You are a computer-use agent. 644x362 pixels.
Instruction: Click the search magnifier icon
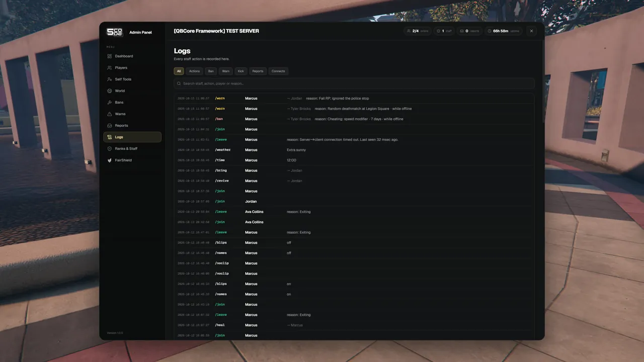(179, 83)
